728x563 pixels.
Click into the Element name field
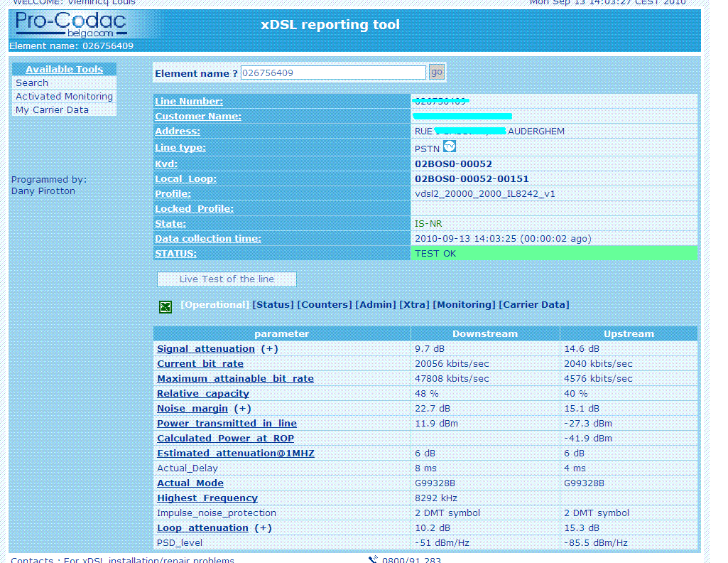(x=333, y=73)
